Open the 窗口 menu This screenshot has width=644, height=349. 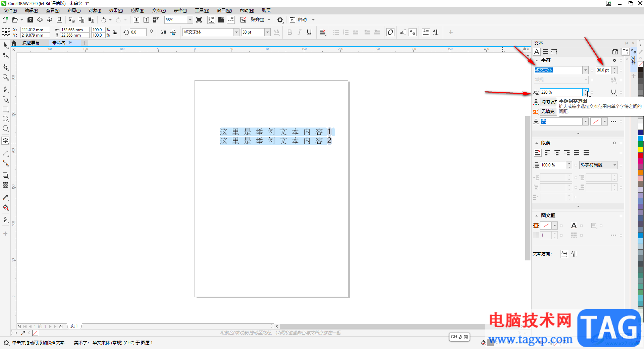point(224,10)
